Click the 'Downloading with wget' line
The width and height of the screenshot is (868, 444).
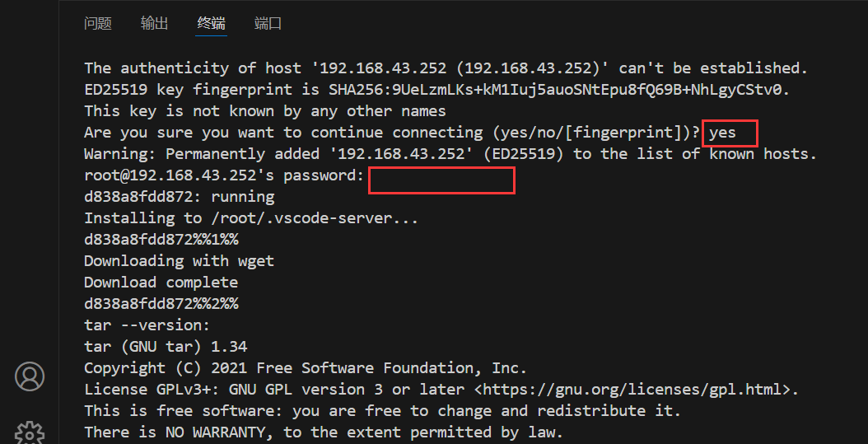pyautogui.click(x=180, y=261)
